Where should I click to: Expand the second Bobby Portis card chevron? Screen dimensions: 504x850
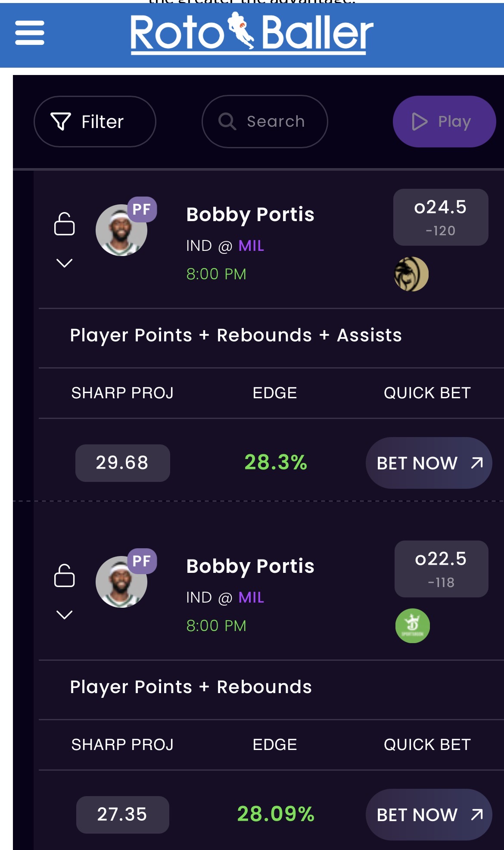(x=64, y=615)
